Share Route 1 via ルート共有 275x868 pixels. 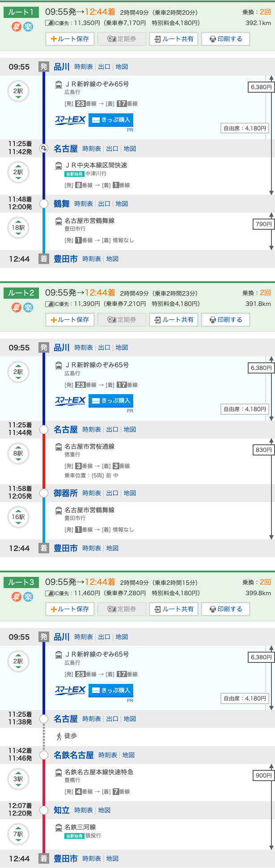click(x=173, y=39)
